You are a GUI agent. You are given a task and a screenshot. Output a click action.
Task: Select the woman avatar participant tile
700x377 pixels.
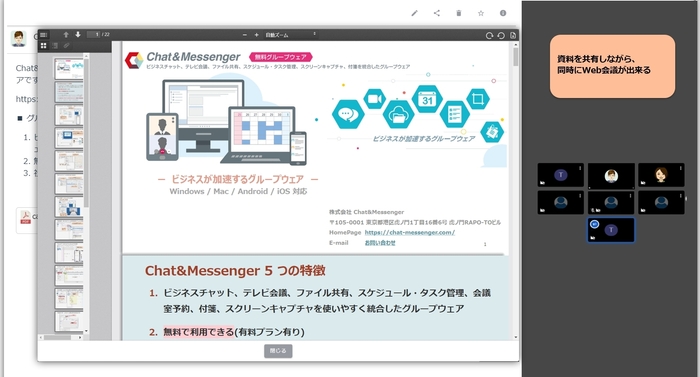tap(661, 175)
